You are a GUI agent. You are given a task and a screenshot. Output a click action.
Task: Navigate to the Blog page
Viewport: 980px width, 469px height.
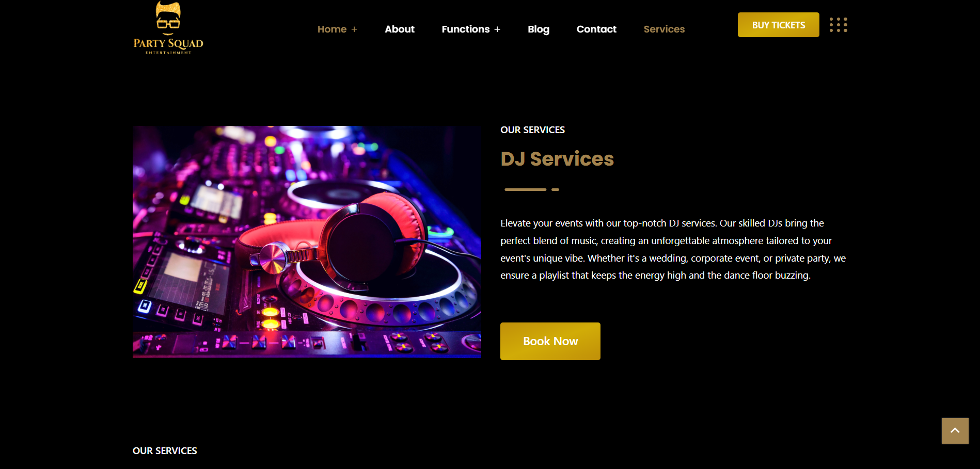pos(539,29)
